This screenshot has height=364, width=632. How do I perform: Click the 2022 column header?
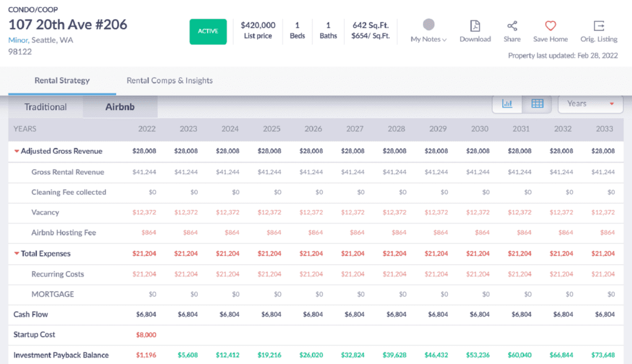(x=146, y=129)
